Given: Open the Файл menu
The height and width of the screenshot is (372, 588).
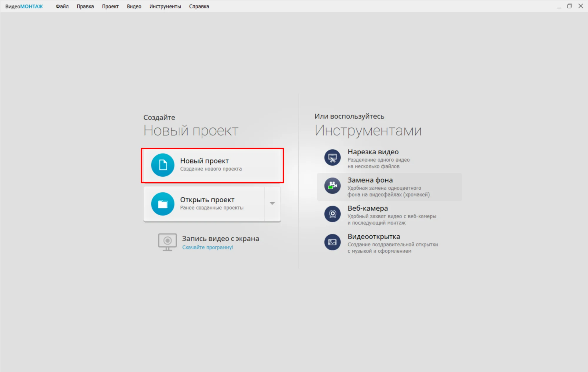Looking at the screenshot, I should 62,6.
